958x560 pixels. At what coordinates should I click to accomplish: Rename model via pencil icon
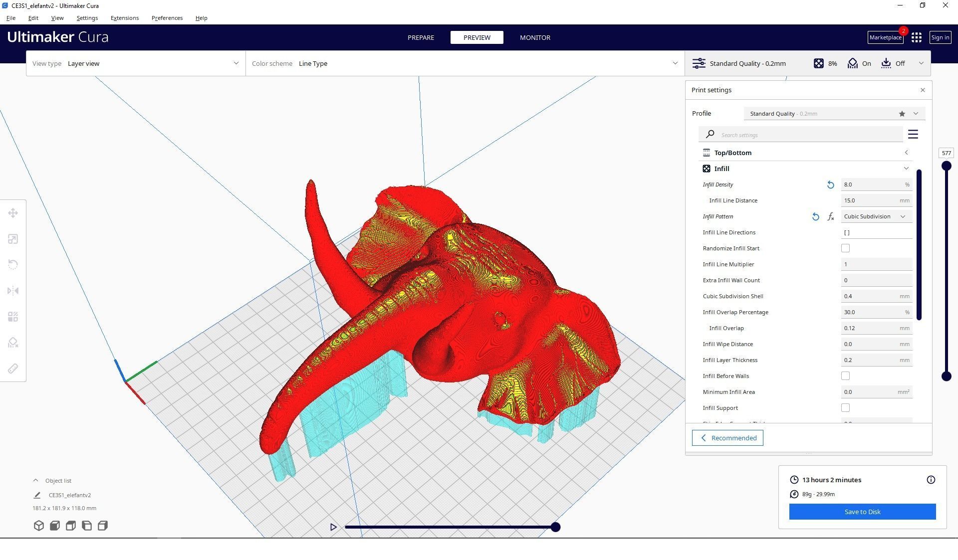[37, 495]
